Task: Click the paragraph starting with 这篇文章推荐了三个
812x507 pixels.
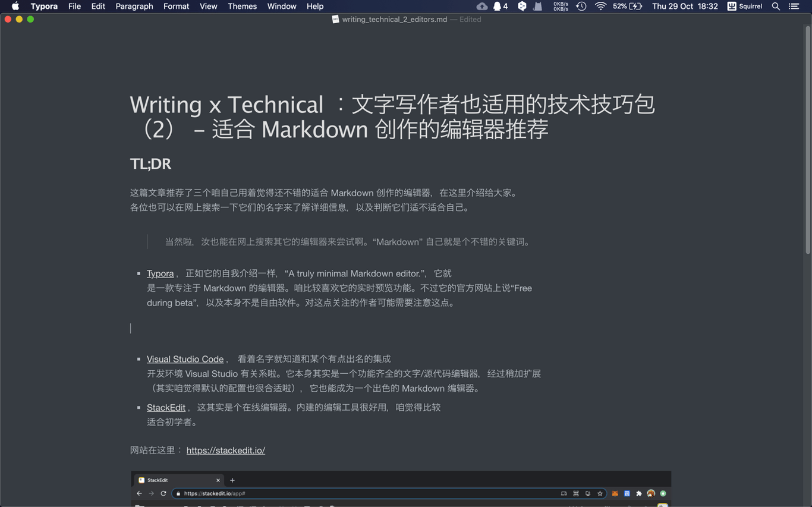Action: pos(325,193)
